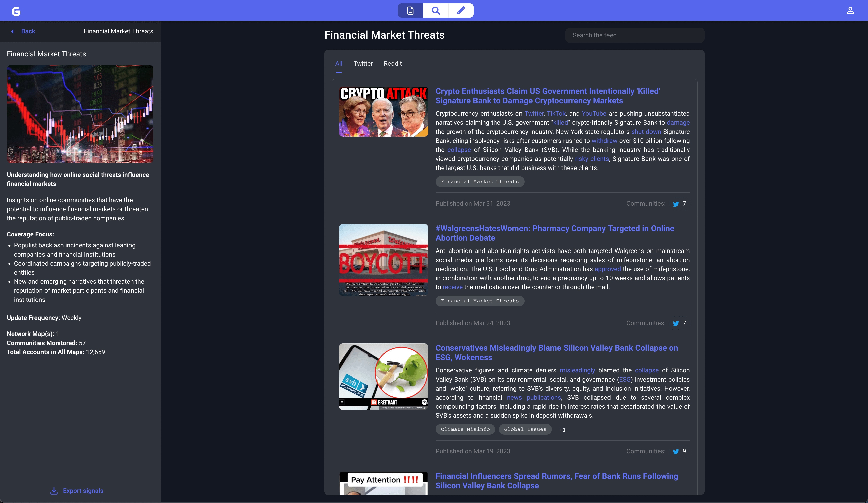868x503 pixels.
Task: Click the "killed" hyperlink
Action: (x=560, y=123)
